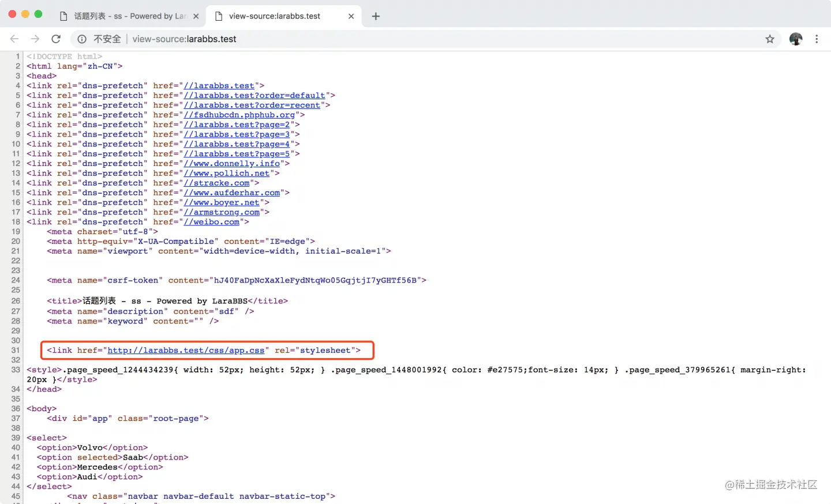Bookmark this page with the star icon
The width and height of the screenshot is (831, 504).
pyautogui.click(x=770, y=39)
